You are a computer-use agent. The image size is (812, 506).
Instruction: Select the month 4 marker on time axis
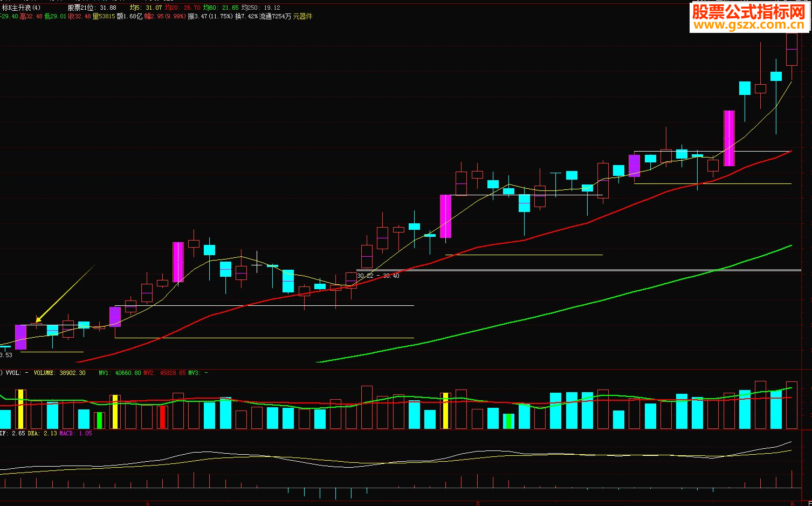147,503
